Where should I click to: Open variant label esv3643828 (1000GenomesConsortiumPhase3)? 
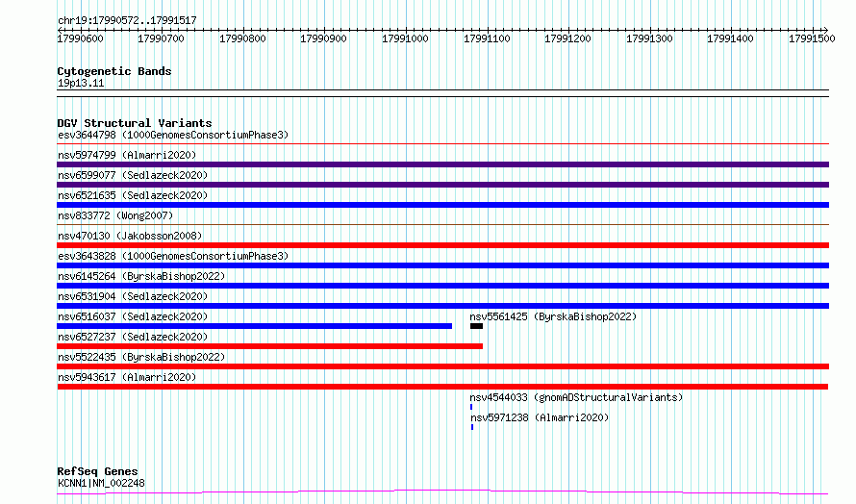pyautogui.click(x=173, y=256)
